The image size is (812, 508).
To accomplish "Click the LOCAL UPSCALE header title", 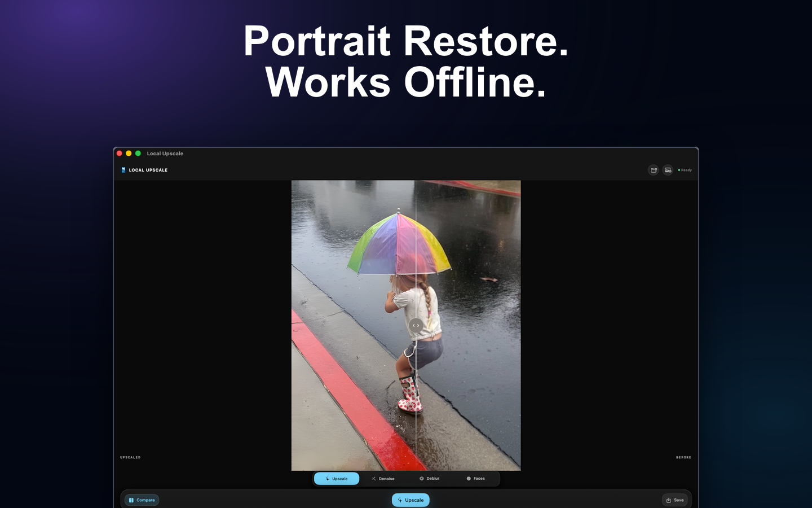I will (x=148, y=170).
